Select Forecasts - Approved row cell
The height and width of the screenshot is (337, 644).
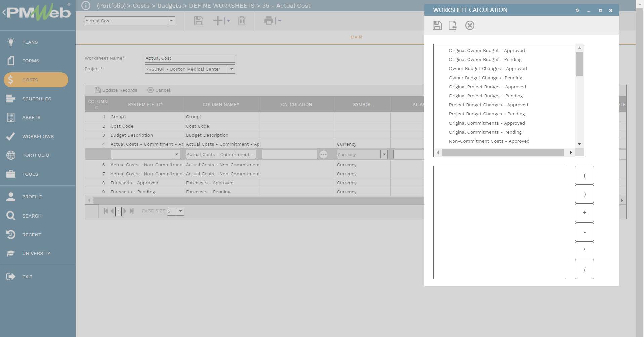click(145, 183)
